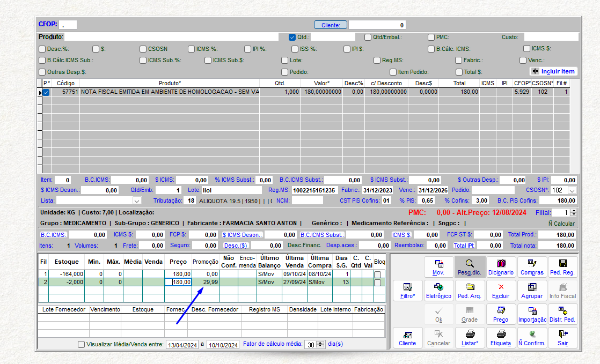Click the Agrupar button
Screen dimensions: 600x364
[x=532, y=291]
